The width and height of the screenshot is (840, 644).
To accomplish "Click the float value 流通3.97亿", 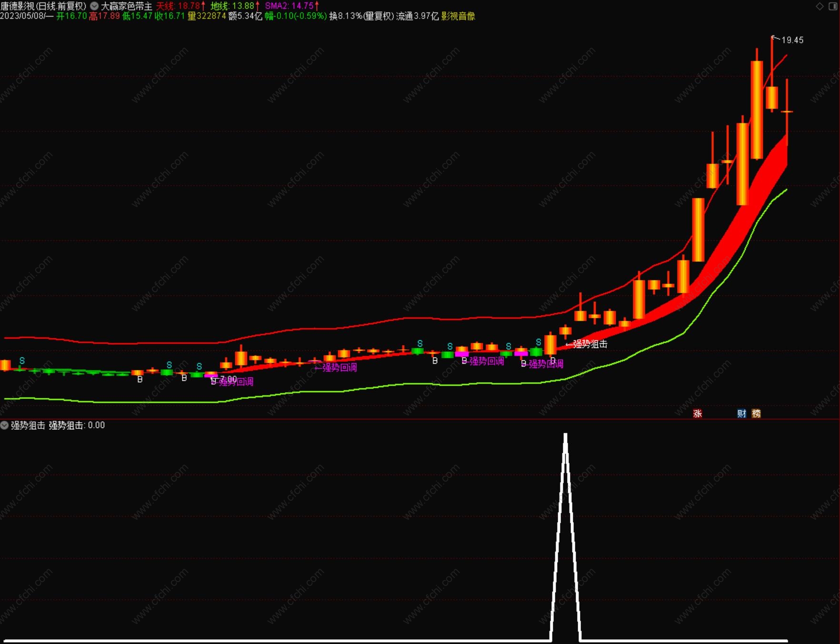I will [418, 16].
